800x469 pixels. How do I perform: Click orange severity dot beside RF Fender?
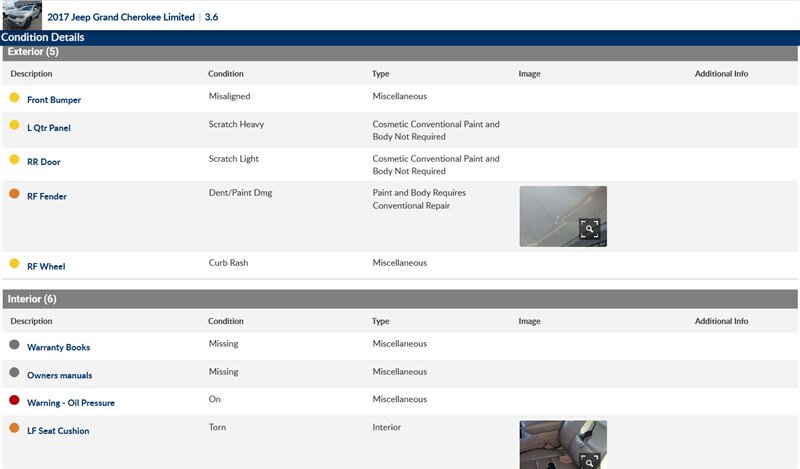click(14, 194)
